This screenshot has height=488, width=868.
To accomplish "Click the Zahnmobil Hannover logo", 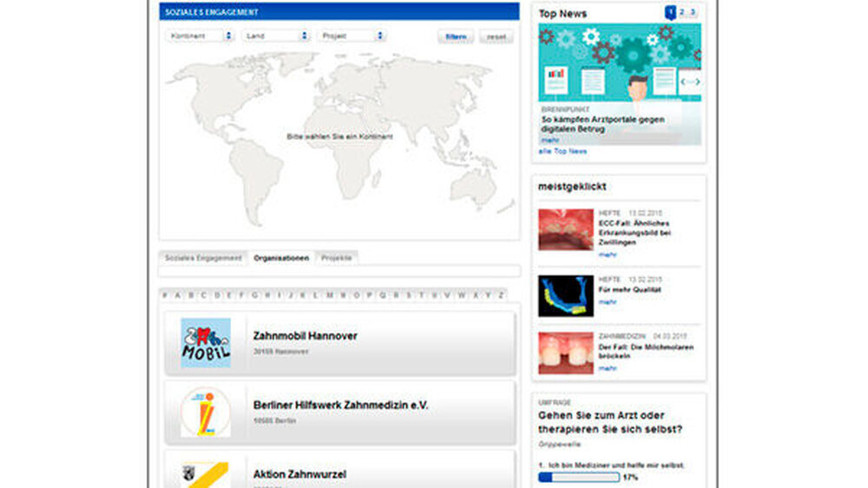I will [206, 343].
